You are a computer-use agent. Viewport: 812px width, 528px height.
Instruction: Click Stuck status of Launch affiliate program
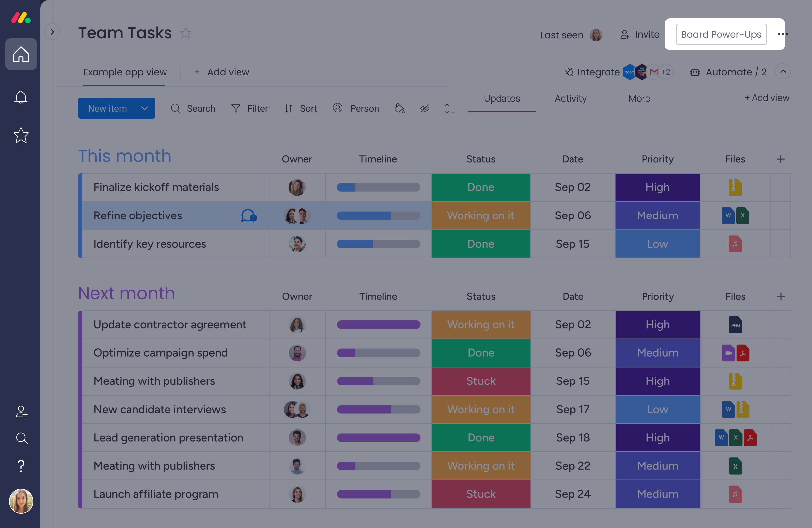coord(481,494)
